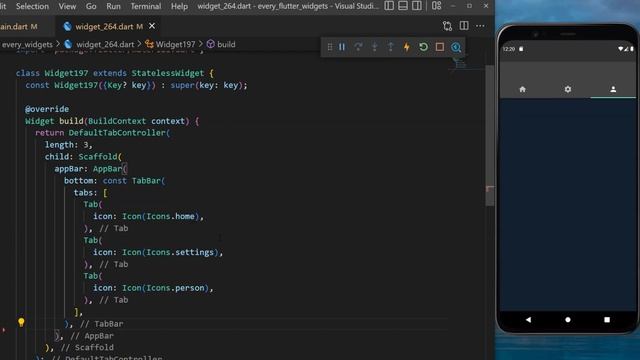
Task: Close the widget_264.dart tab
Action: tap(152, 26)
